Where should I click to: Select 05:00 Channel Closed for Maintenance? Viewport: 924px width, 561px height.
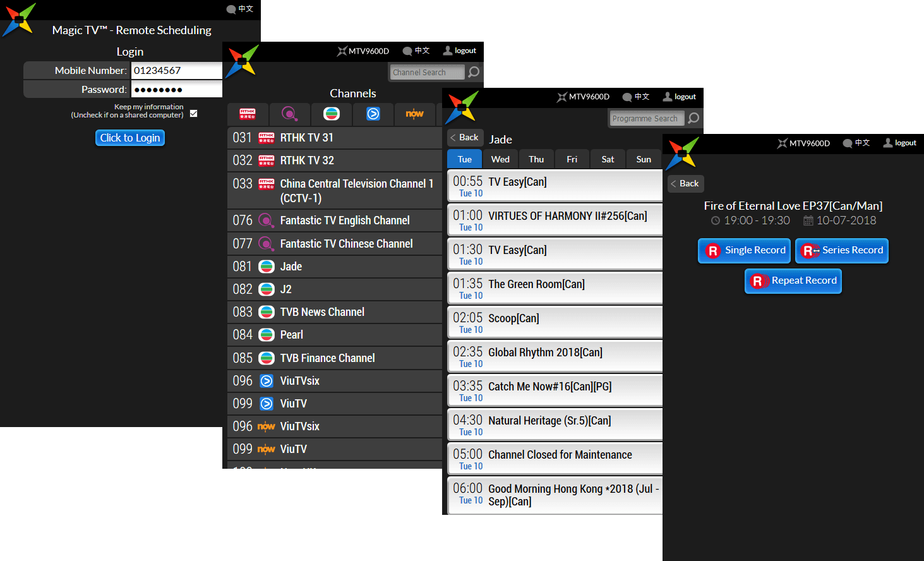point(555,459)
